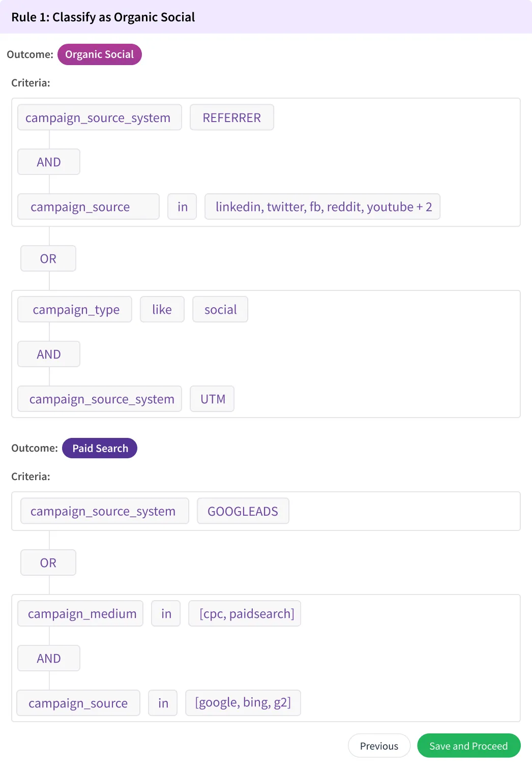This screenshot has width=532, height=770.
Task: Toggle the OR operator under GOOGLEADS group
Action: coord(48,562)
